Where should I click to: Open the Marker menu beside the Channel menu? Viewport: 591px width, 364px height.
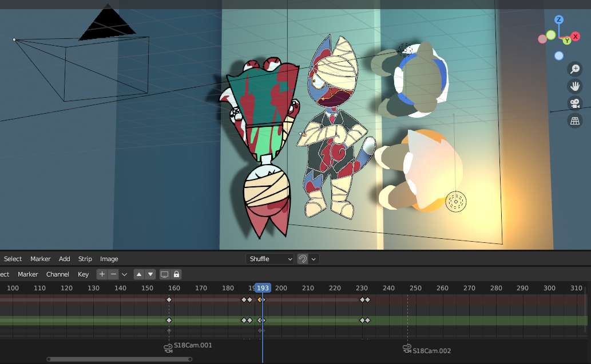[x=28, y=274]
